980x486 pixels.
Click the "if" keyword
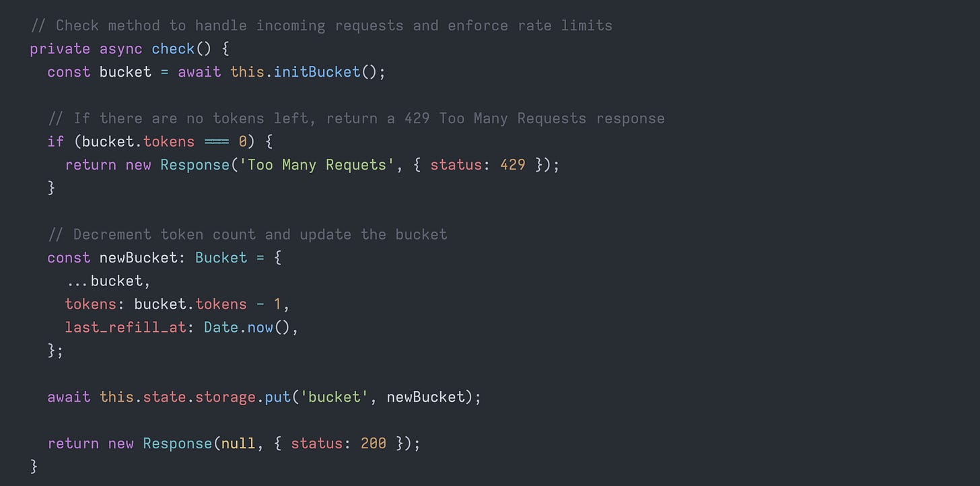pyautogui.click(x=56, y=141)
